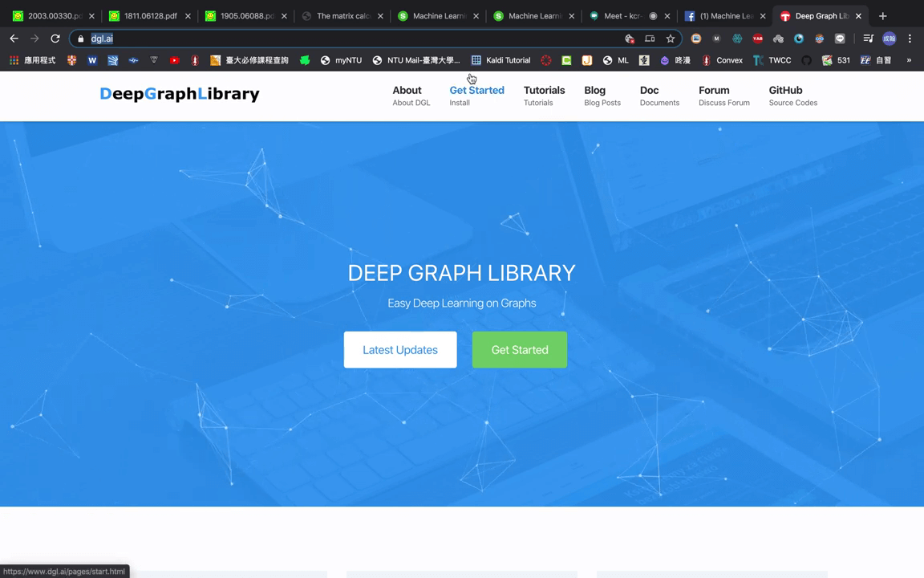Switch to the 1905.06088.pdf tab
The height and width of the screenshot is (578, 924).
(x=245, y=16)
